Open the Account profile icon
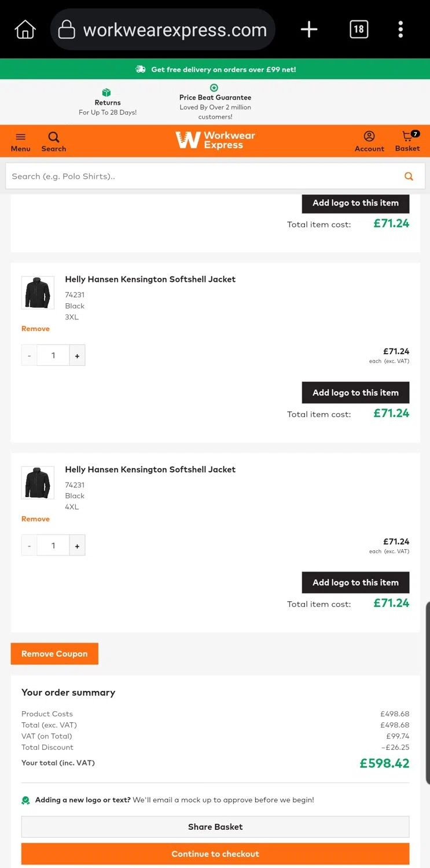 pyautogui.click(x=369, y=141)
